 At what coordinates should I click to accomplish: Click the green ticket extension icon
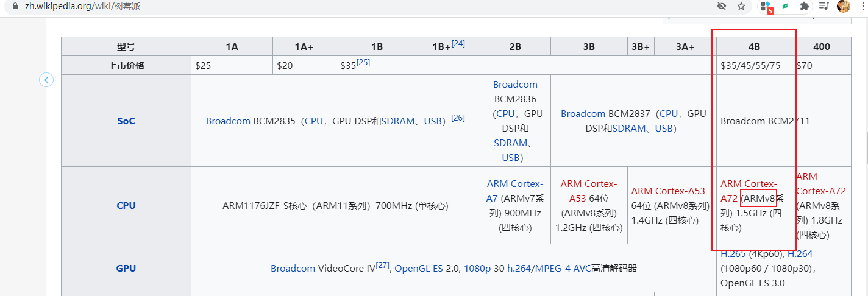coord(786,6)
